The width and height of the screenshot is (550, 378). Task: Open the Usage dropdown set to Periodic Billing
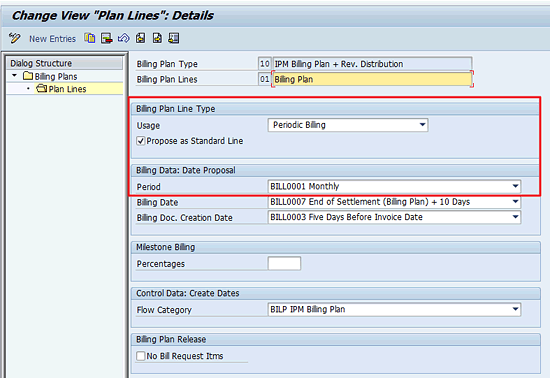pos(348,125)
